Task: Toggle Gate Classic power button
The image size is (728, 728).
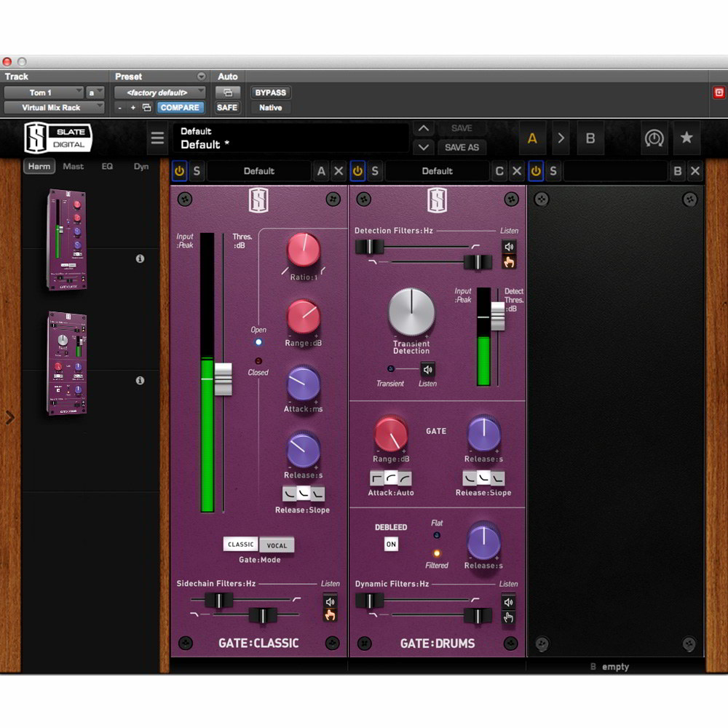Action: [x=179, y=171]
